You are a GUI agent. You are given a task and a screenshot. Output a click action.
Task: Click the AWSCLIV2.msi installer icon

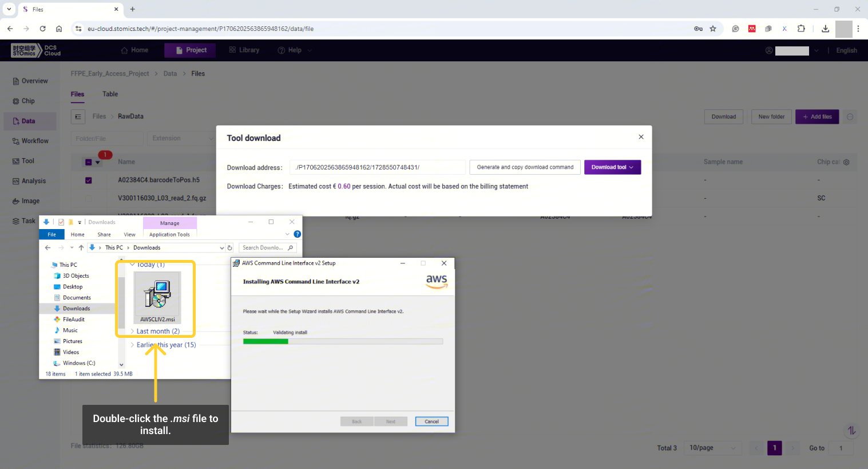point(157,294)
